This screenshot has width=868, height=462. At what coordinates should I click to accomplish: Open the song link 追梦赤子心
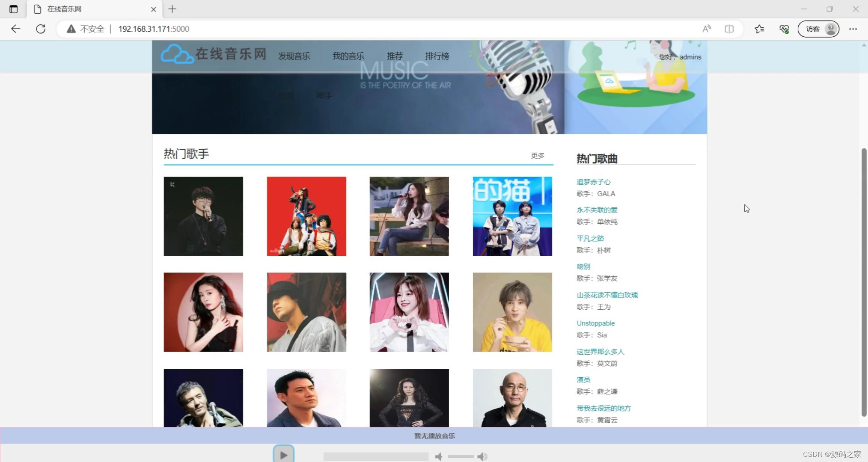click(594, 181)
